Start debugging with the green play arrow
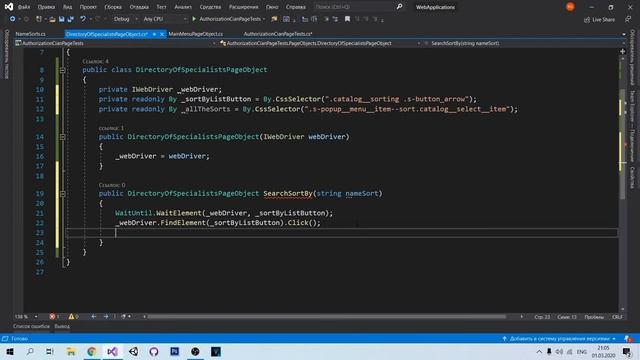This screenshot has width=640, height=360. [194, 19]
